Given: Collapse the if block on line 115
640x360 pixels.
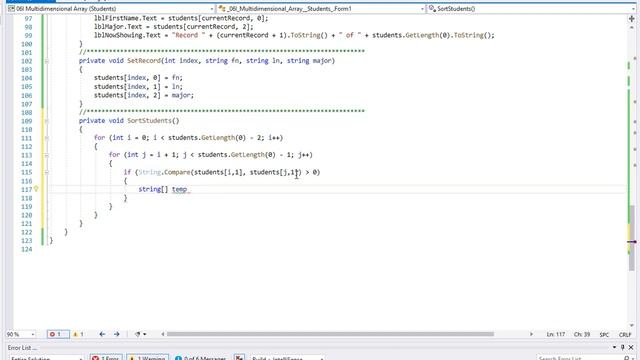Looking at the screenshot, I should [x=47, y=173].
